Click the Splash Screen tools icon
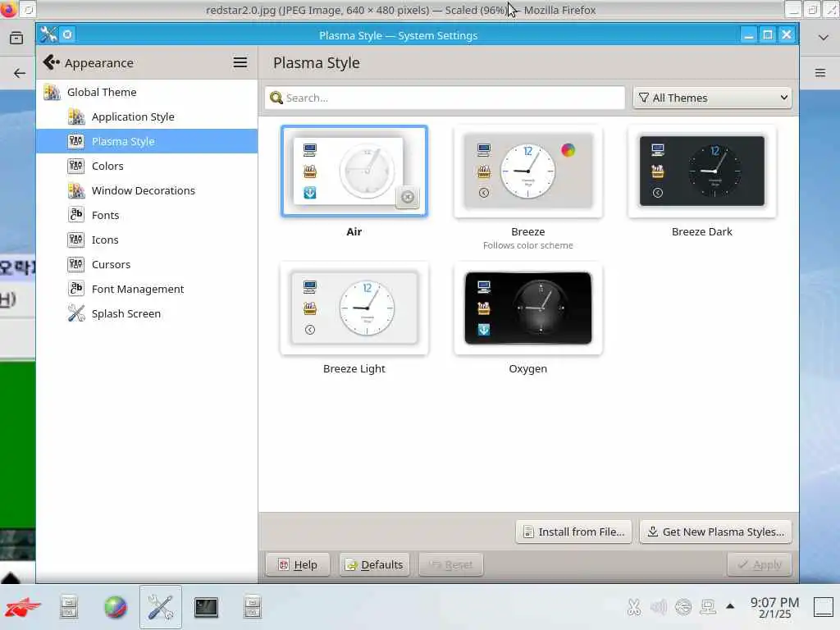840x630 pixels. click(76, 313)
